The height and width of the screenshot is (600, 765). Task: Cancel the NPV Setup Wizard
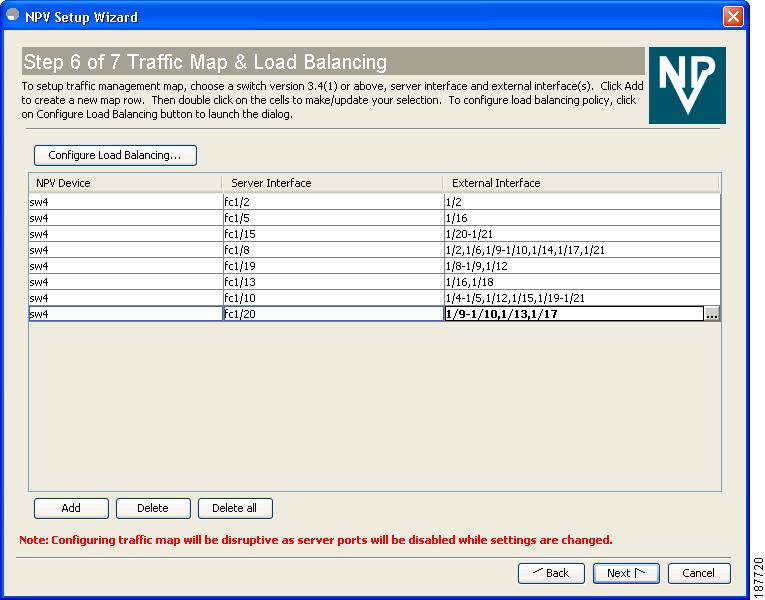click(699, 573)
